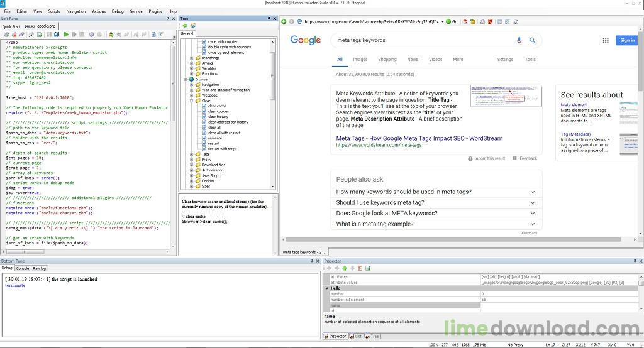644x348 pixels.
Task: Expand the Branchings tree folder
Action: 191,58
